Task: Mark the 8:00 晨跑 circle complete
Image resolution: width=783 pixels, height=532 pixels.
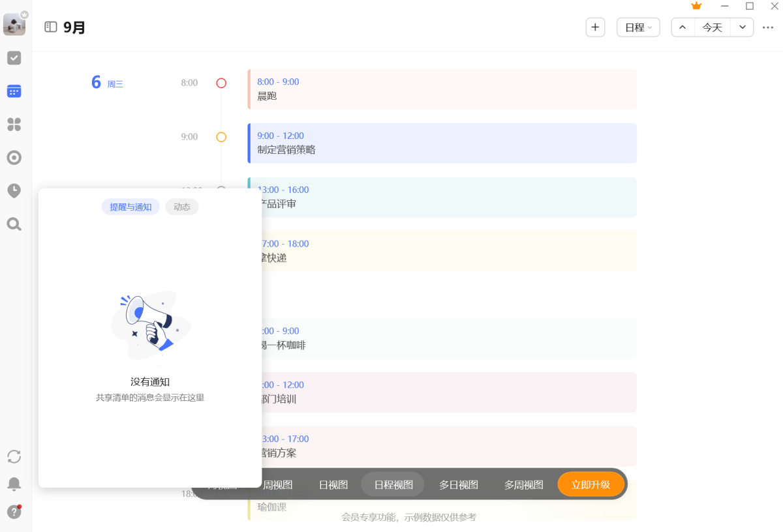Action: coord(221,83)
